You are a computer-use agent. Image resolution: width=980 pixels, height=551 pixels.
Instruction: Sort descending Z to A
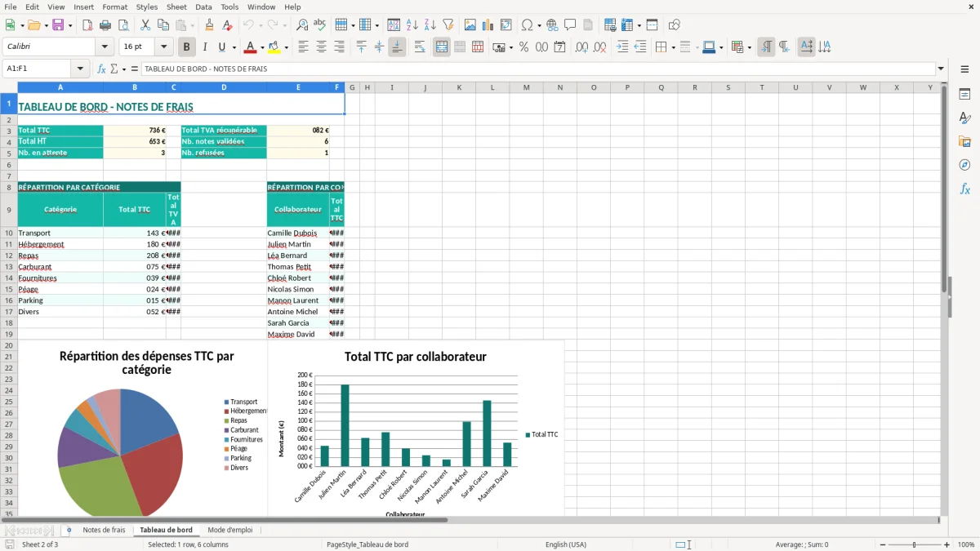[x=430, y=25]
